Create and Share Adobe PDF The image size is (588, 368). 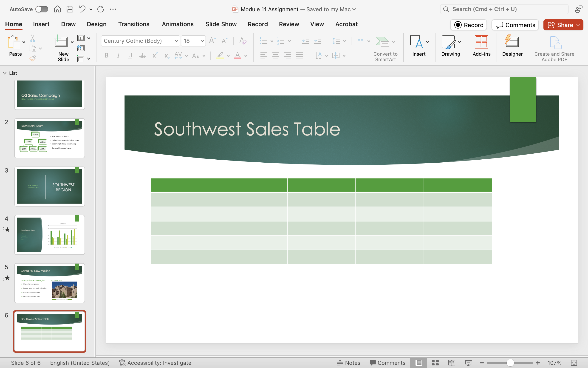[x=554, y=49]
